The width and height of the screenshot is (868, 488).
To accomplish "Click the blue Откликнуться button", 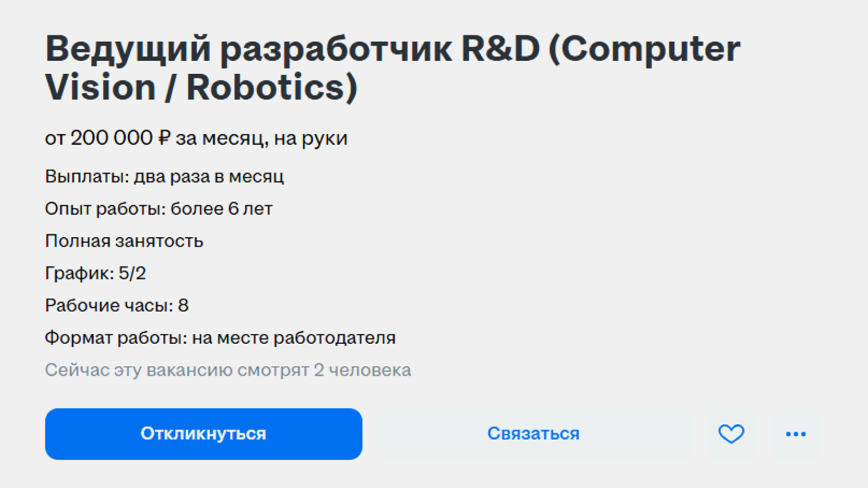I will pyautogui.click(x=203, y=434).
